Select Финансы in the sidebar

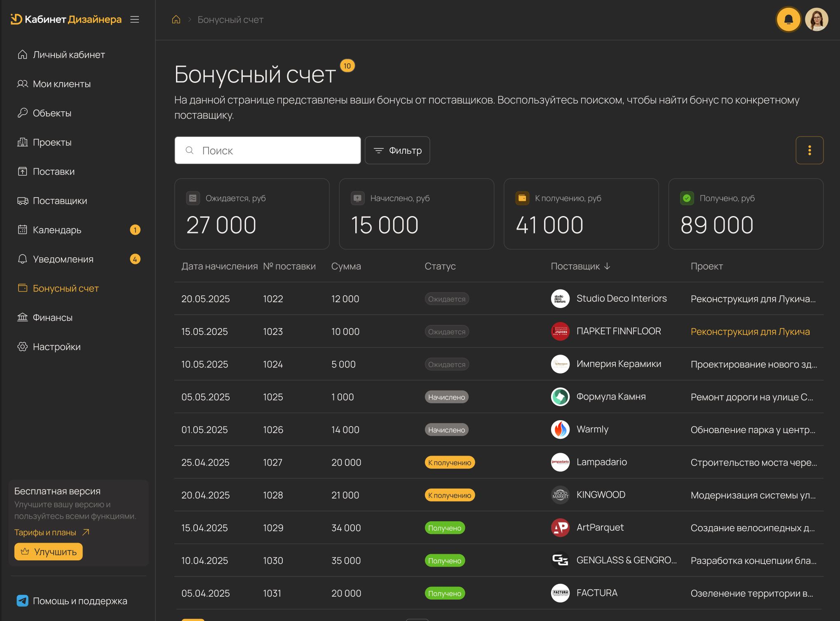click(52, 318)
